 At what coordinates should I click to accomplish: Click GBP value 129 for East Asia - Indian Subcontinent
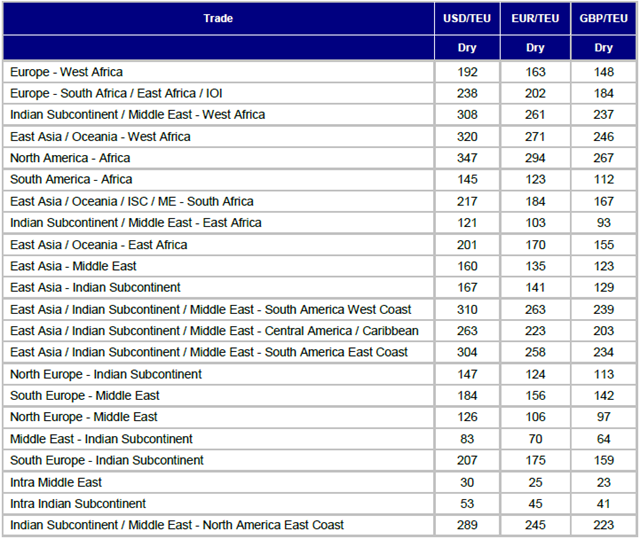click(x=603, y=288)
